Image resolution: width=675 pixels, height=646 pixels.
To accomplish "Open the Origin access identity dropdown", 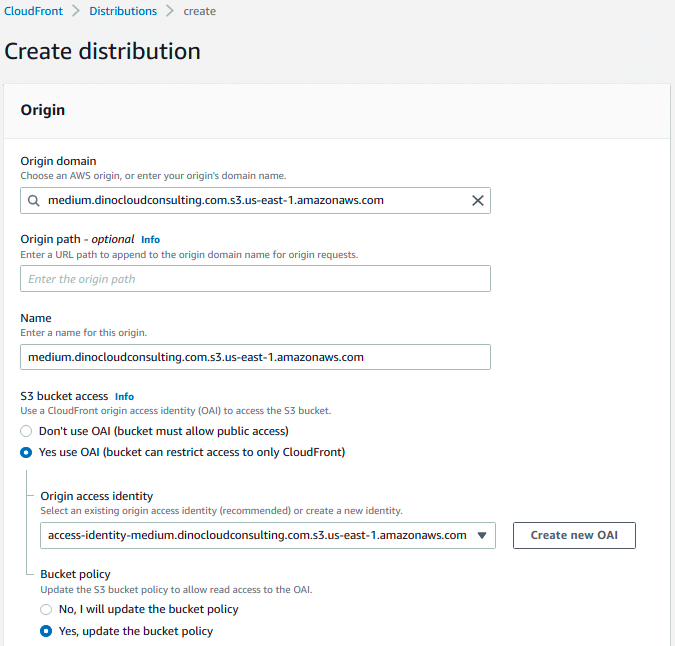I will [x=483, y=535].
